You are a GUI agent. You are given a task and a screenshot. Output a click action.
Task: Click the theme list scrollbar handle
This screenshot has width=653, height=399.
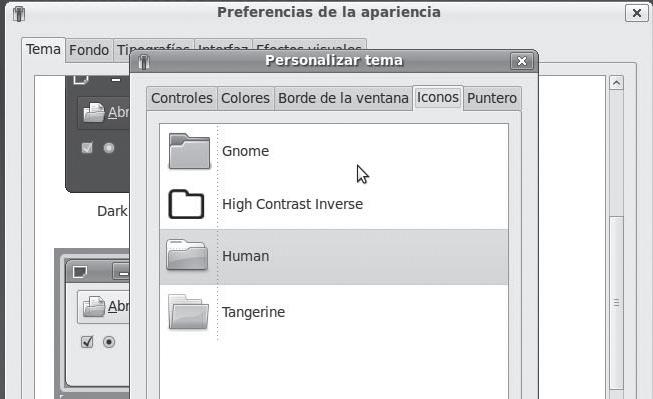616,303
